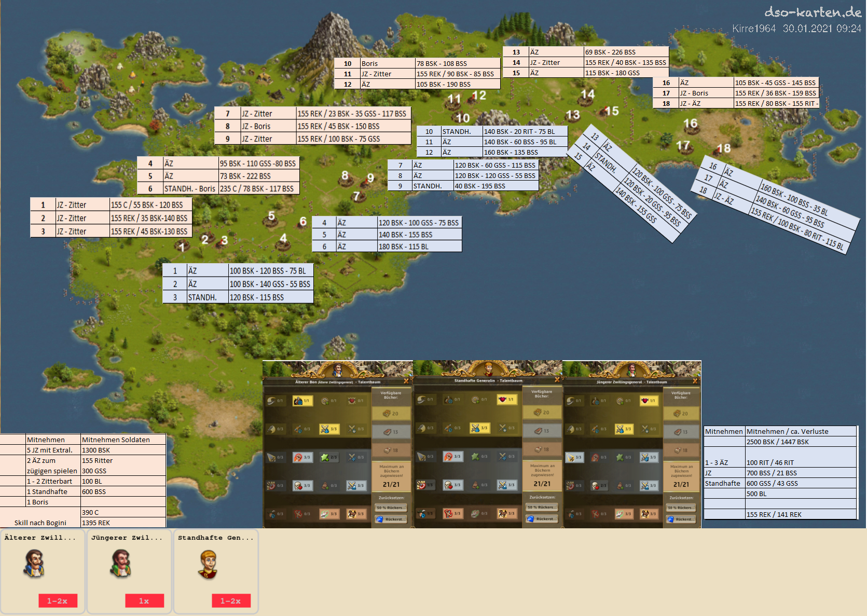Click camp marker 18 on the map
867x616 pixels.
(x=723, y=149)
